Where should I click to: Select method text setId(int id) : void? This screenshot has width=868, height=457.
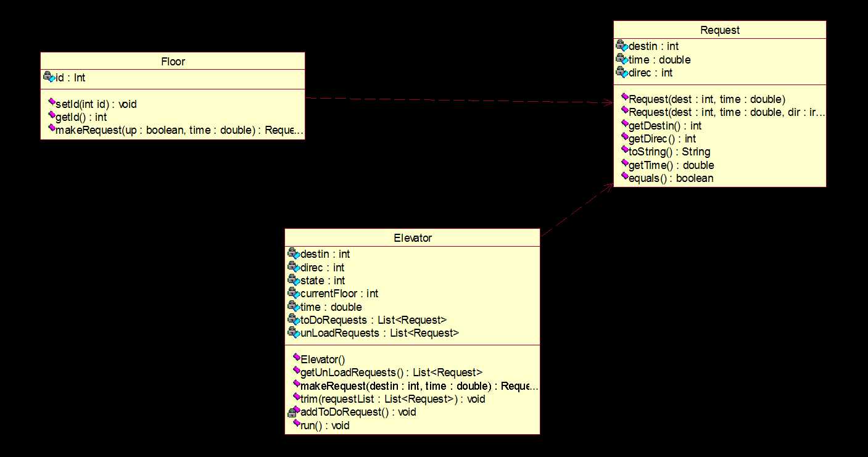[96, 104]
